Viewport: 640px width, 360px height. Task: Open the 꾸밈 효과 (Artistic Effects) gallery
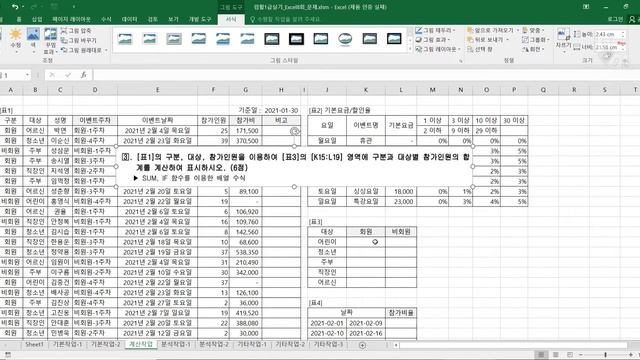coord(50,41)
